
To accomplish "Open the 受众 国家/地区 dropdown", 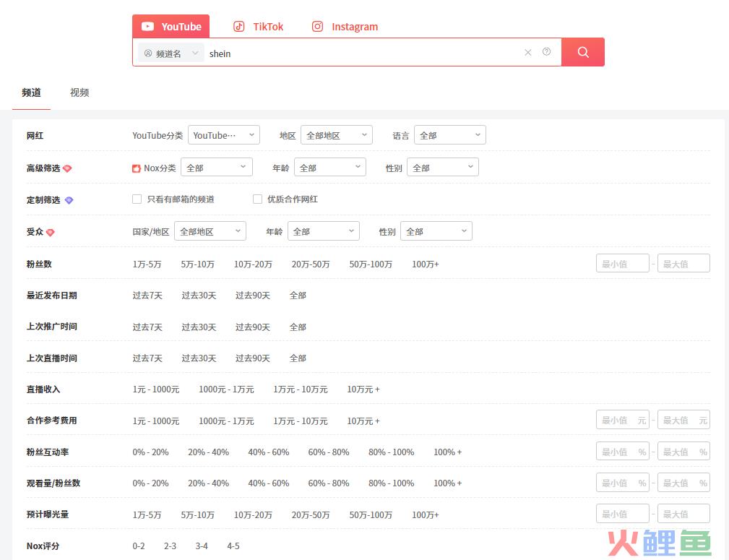I will point(210,231).
